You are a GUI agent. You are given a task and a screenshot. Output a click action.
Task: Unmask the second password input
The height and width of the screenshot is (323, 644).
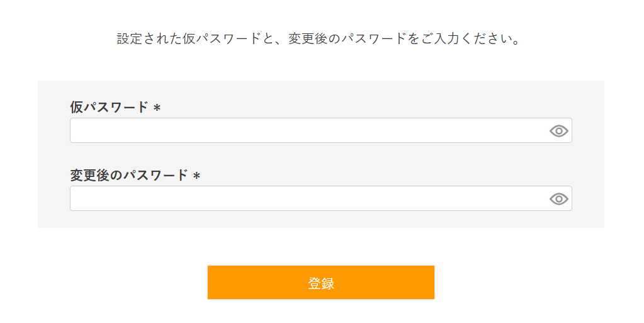click(x=558, y=199)
